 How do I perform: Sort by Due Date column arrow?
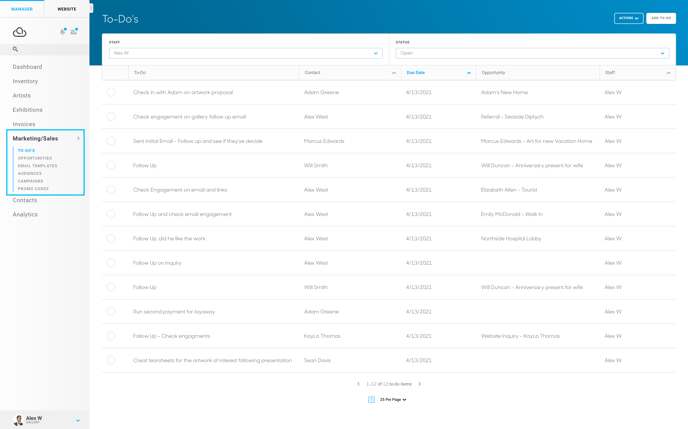click(x=469, y=73)
